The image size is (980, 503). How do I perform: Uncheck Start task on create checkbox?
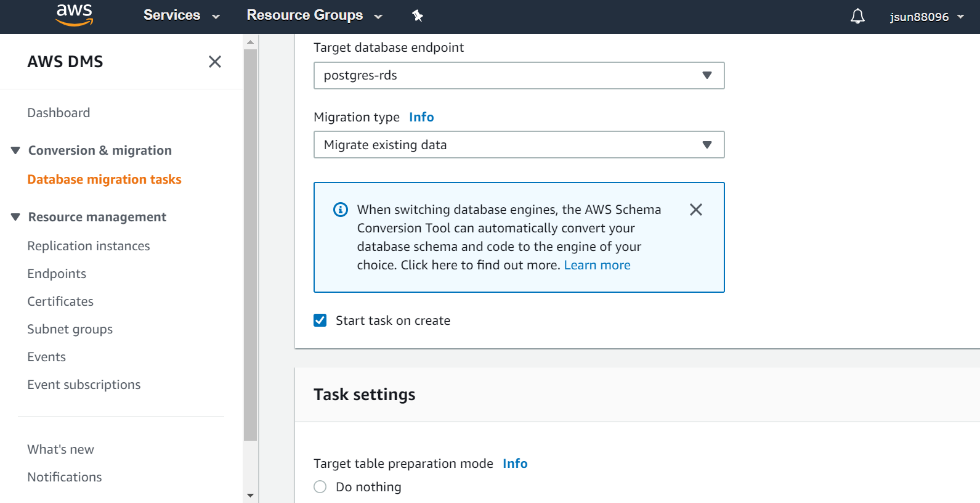[x=320, y=321]
